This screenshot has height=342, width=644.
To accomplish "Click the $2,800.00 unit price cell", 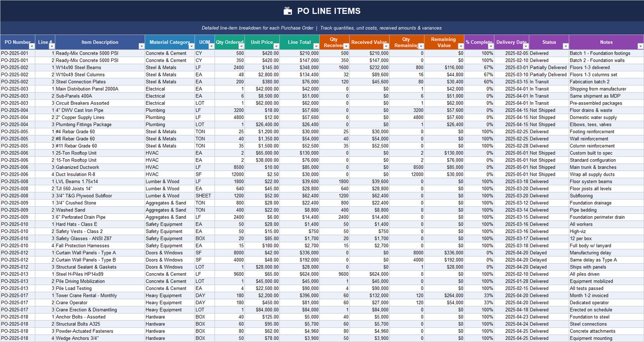I will (x=262, y=75).
